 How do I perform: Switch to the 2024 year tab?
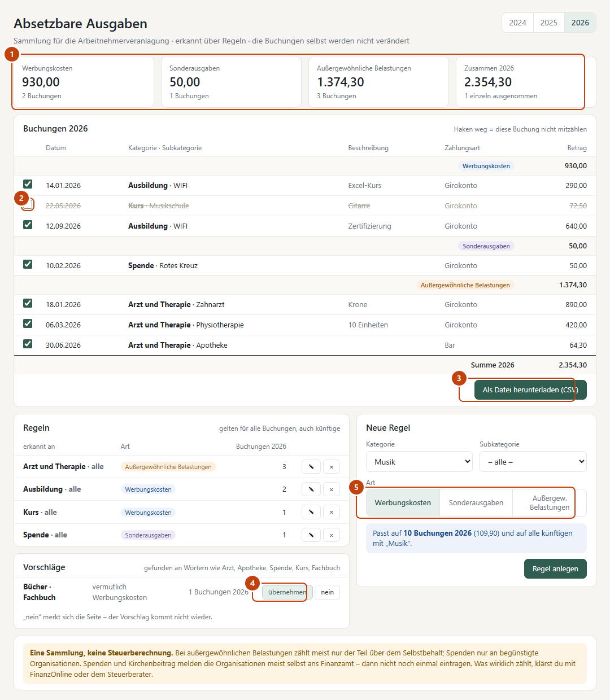pos(517,23)
